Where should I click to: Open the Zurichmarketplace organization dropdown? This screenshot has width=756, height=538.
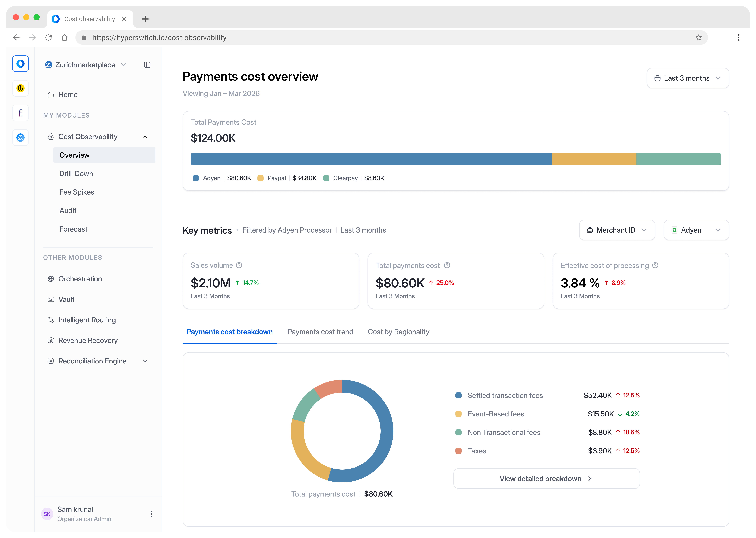pyautogui.click(x=86, y=65)
